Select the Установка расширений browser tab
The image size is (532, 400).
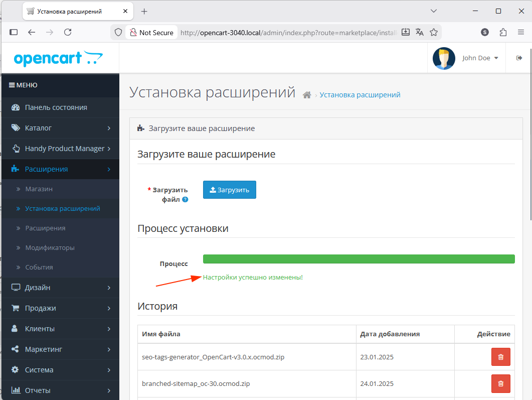click(x=78, y=11)
